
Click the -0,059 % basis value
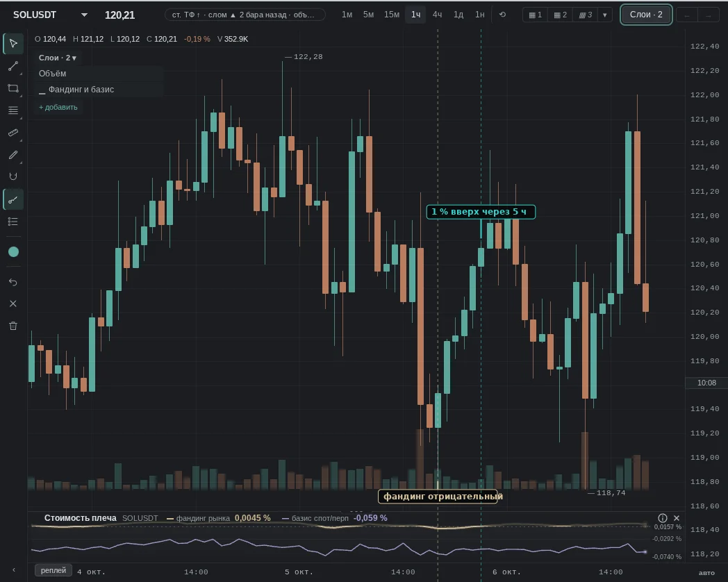coord(370,518)
